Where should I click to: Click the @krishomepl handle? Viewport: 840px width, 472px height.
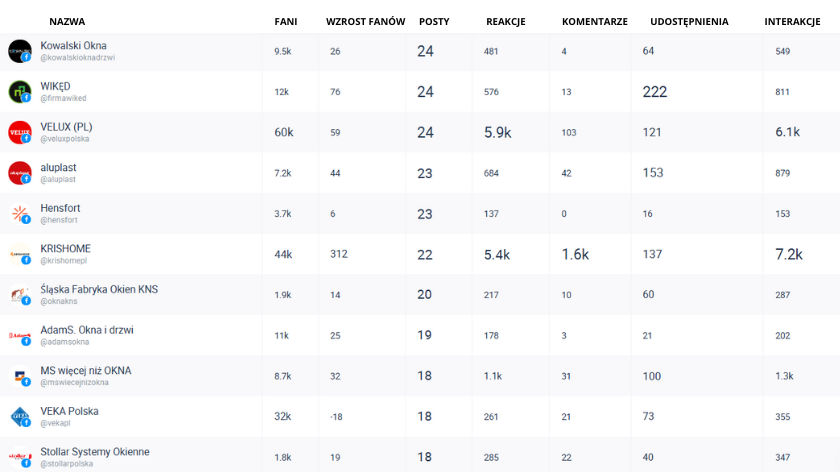click(x=63, y=261)
